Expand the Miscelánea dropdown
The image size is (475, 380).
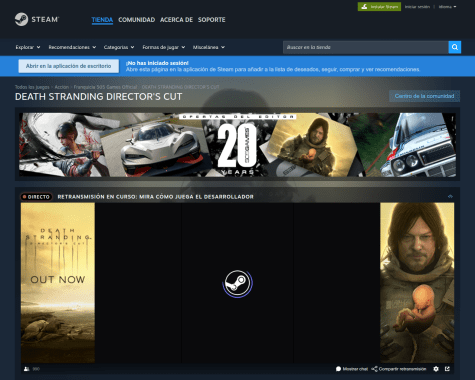[209, 47]
